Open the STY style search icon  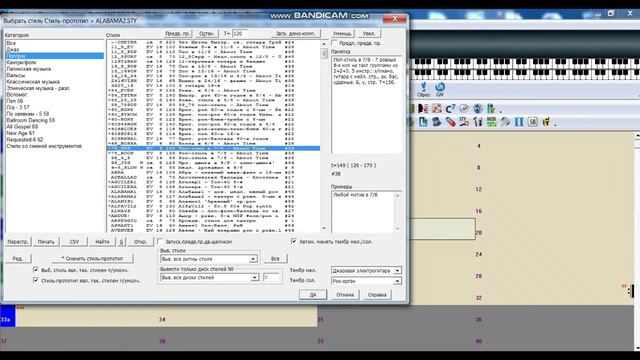[464, 122]
